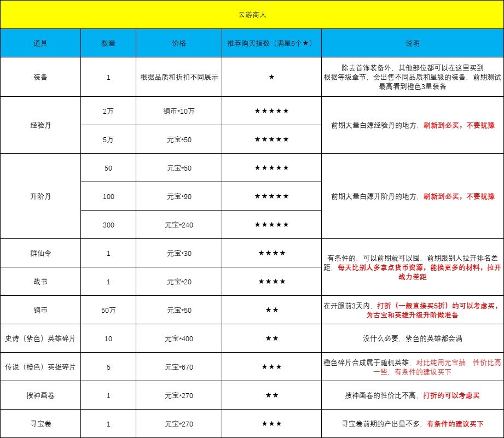504x438 pixels.
Task: Click the 50万 quantity cell for 铜币
Action: 108,310
